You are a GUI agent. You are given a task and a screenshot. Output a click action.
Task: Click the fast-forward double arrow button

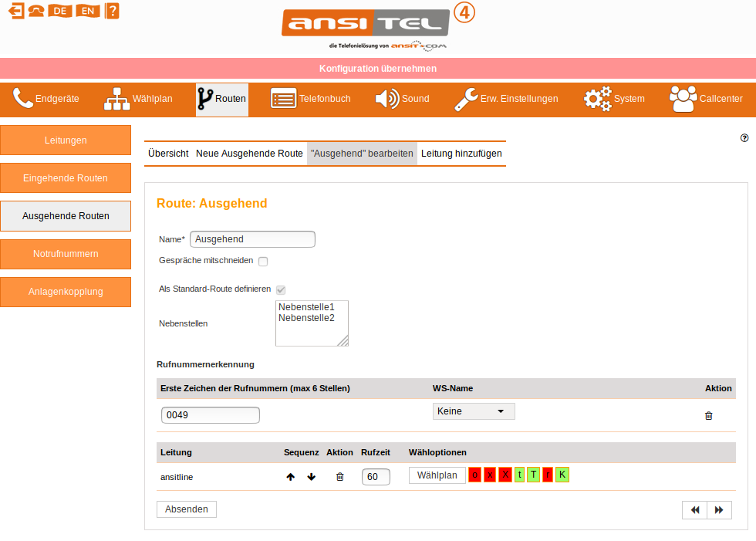click(719, 510)
